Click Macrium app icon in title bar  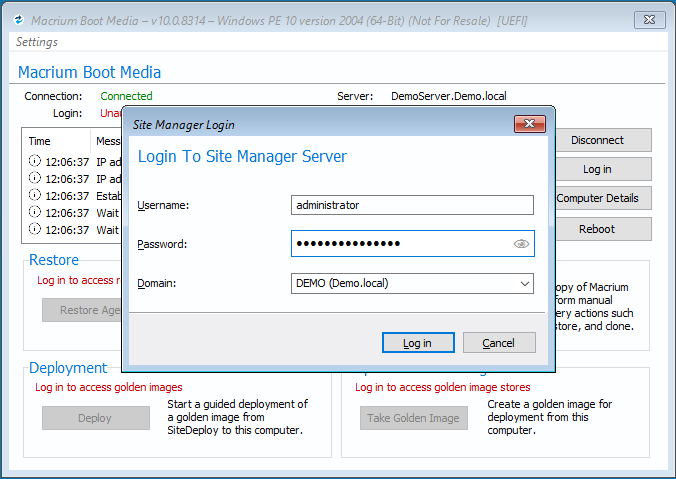coord(19,20)
